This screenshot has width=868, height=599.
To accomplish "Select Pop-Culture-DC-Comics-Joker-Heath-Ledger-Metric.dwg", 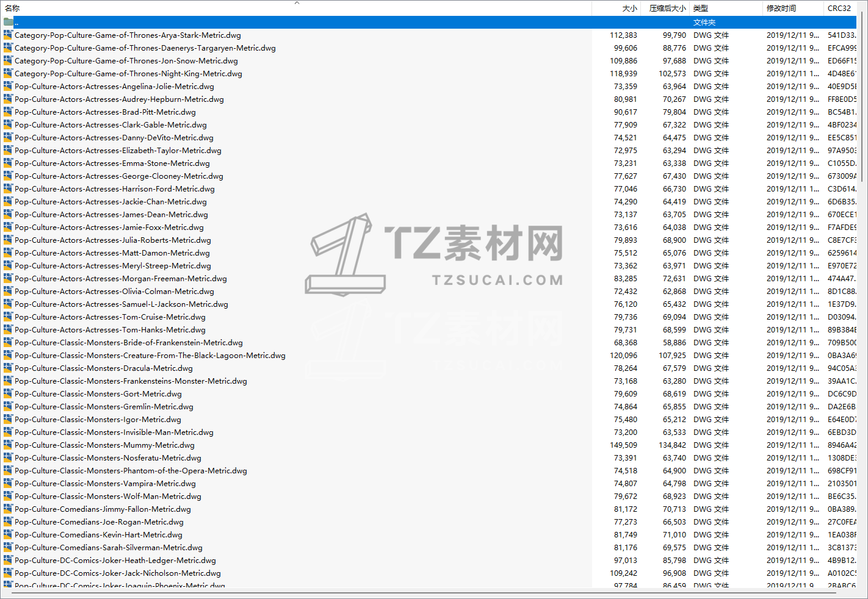I will point(115,561).
